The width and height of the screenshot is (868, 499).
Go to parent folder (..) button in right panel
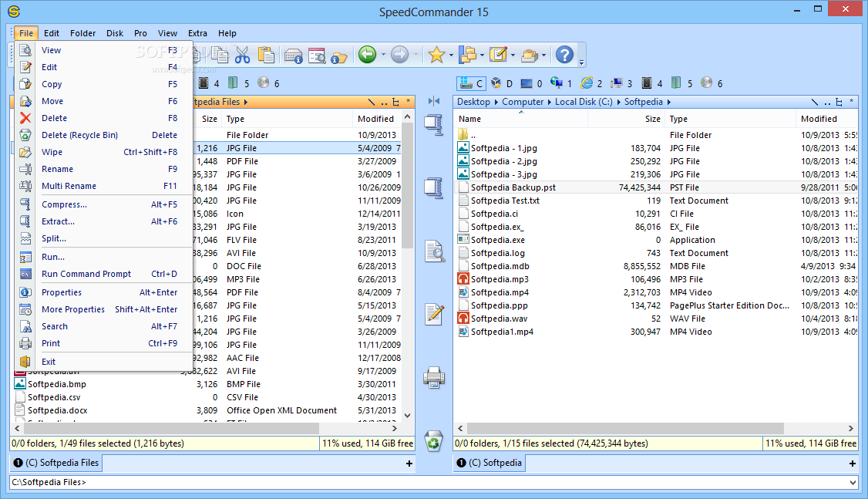point(827,103)
